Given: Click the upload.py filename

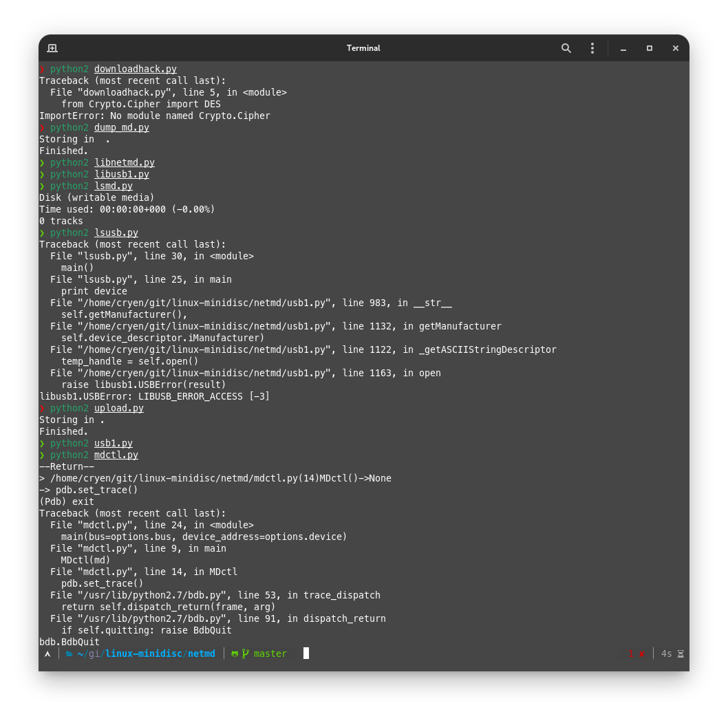Looking at the screenshot, I should 119,408.
